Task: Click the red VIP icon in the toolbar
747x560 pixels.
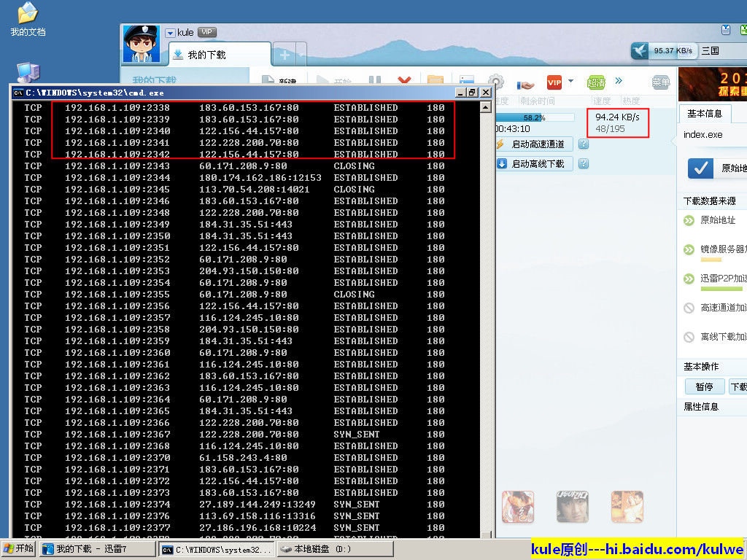Action: point(554,82)
